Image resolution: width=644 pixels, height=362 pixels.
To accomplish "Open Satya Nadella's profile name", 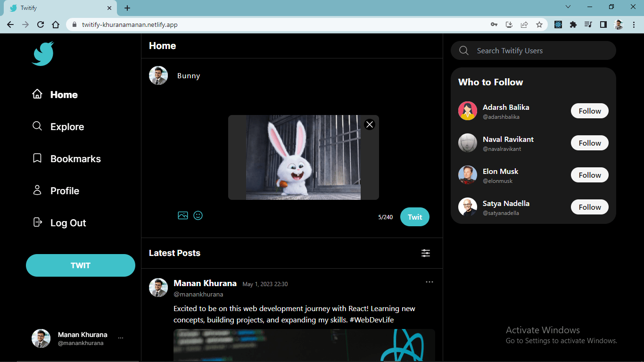I will click(506, 204).
